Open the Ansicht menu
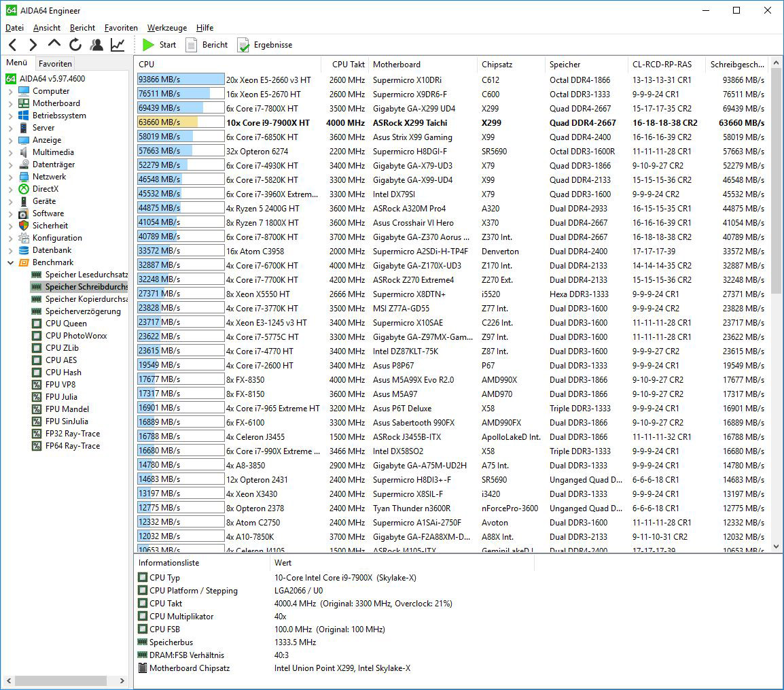 (x=47, y=28)
